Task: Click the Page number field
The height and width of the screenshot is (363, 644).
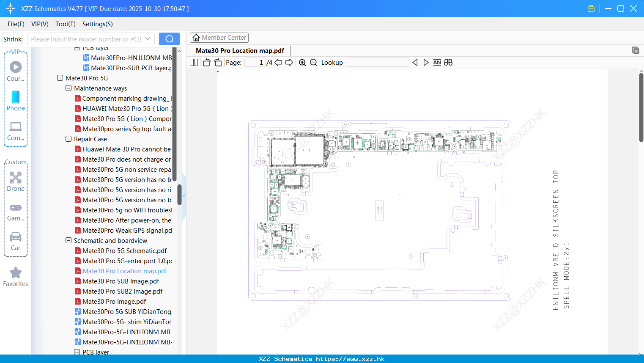Action: (255, 62)
